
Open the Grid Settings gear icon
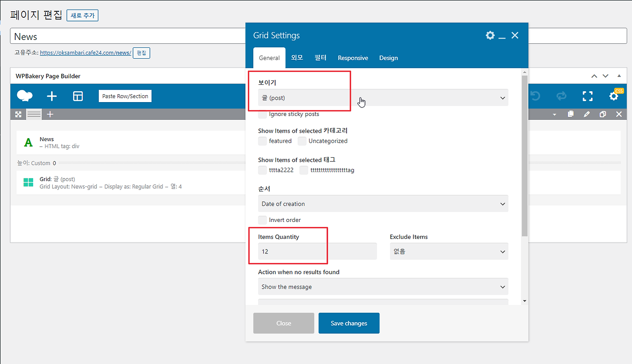point(490,35)
